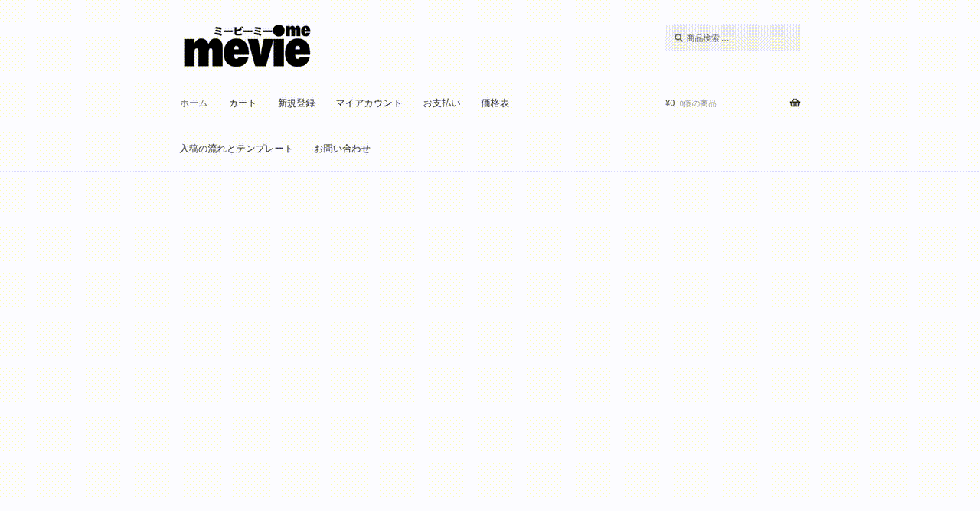Navigate to お支払い page
This screenshot has height=511, width=980.
[x=442, y=103]
